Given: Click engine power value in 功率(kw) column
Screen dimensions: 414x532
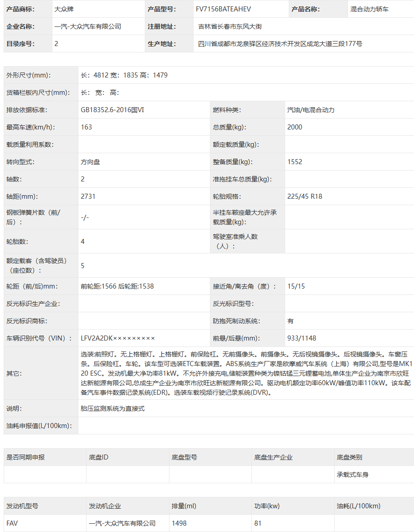Looking at the screenshot, I should point(258,523).
